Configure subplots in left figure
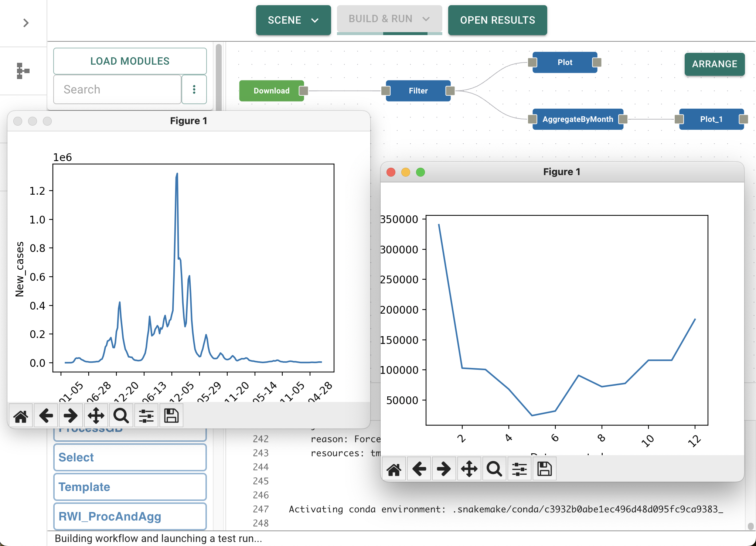Viewport: 756px width, 546px height. pyautogui.click(x=146, y=416)
